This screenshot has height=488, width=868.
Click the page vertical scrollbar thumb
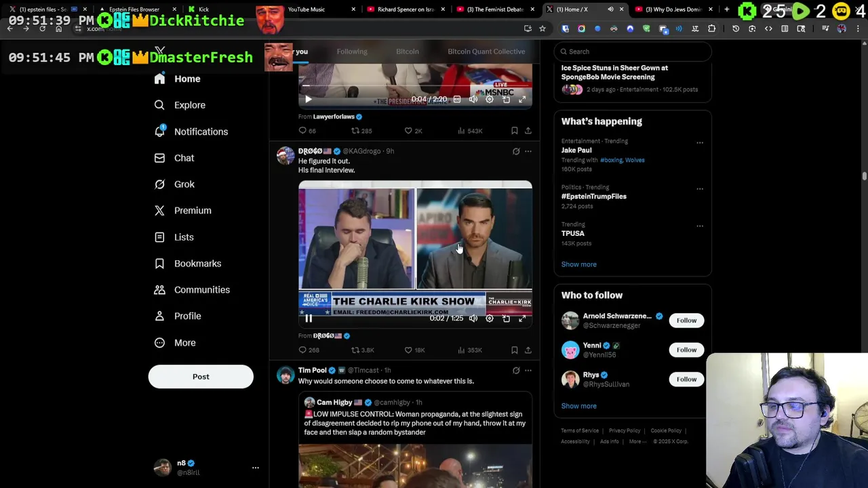click(x=864, y=176)
